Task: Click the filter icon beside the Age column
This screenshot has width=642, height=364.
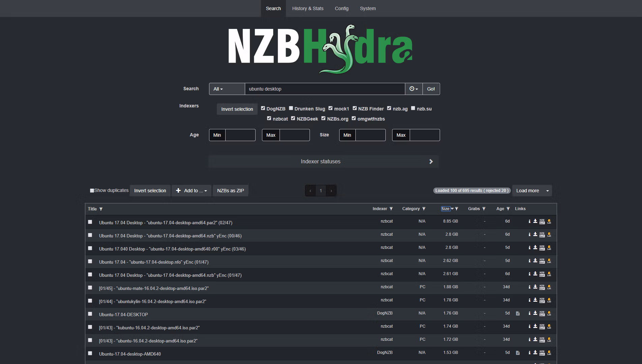Action: 508,209
